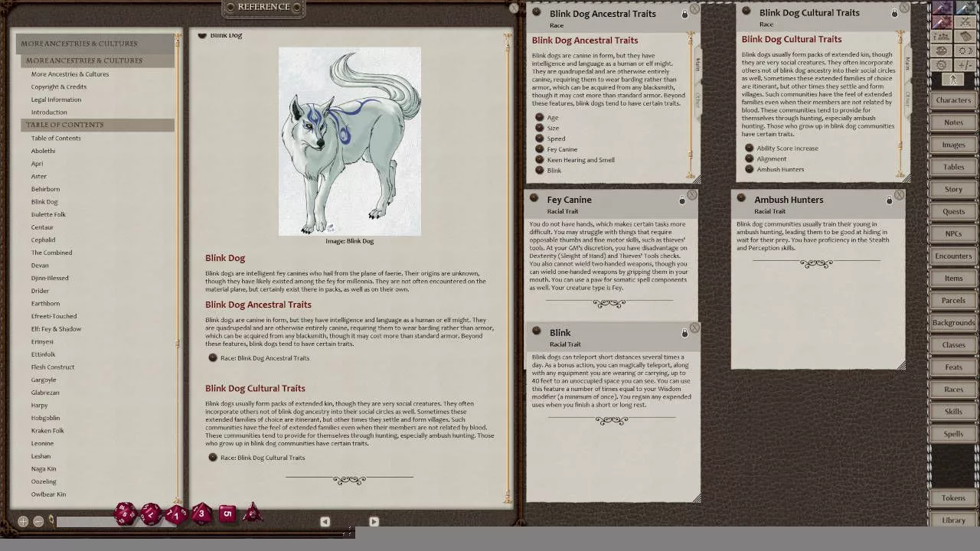
Task: Open the Spells sidebar button
Action: click(x=953, y=433)
